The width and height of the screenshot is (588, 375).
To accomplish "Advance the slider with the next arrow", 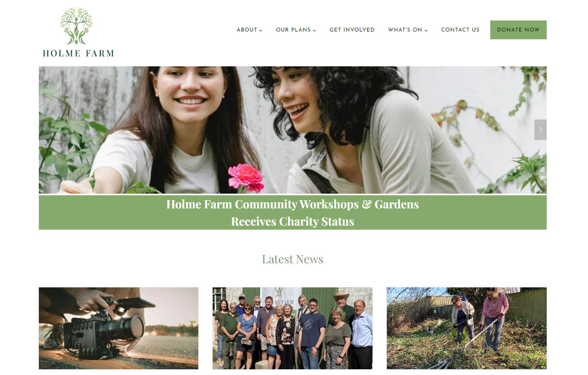I will [540, 130].
